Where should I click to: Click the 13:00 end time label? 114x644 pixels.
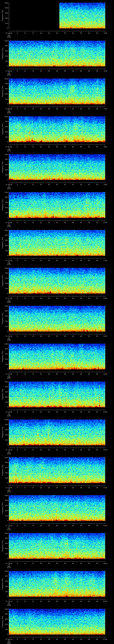pyautogui.click(x=105, y=336)
